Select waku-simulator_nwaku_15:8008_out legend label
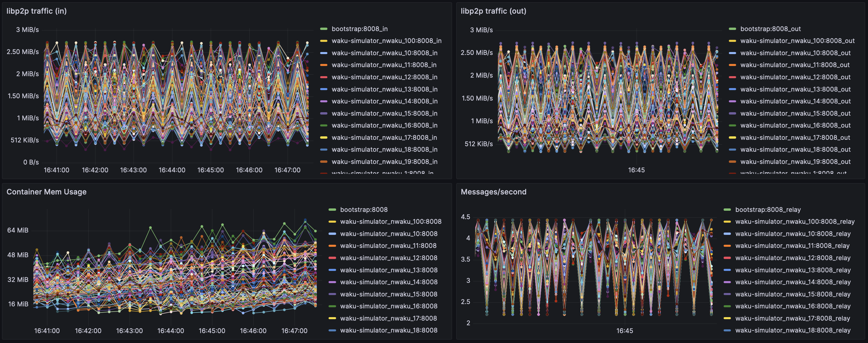868x343 pixels. (795, 114)
